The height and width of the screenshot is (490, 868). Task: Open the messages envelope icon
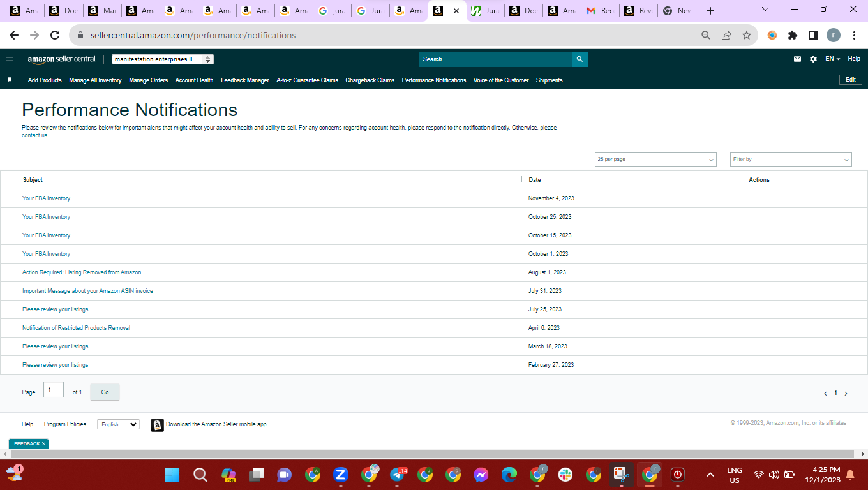pos(797,59)
